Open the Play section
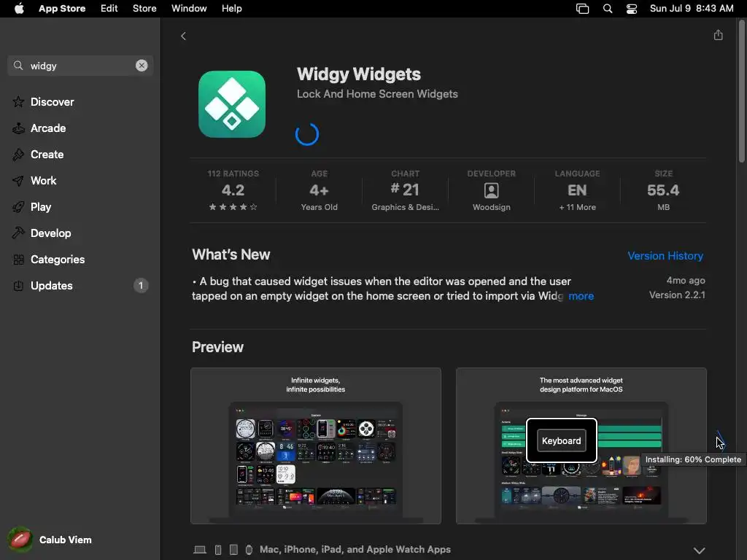Image resolution: width=747 pixels, height=560 pixels. (x=80, y=206)
